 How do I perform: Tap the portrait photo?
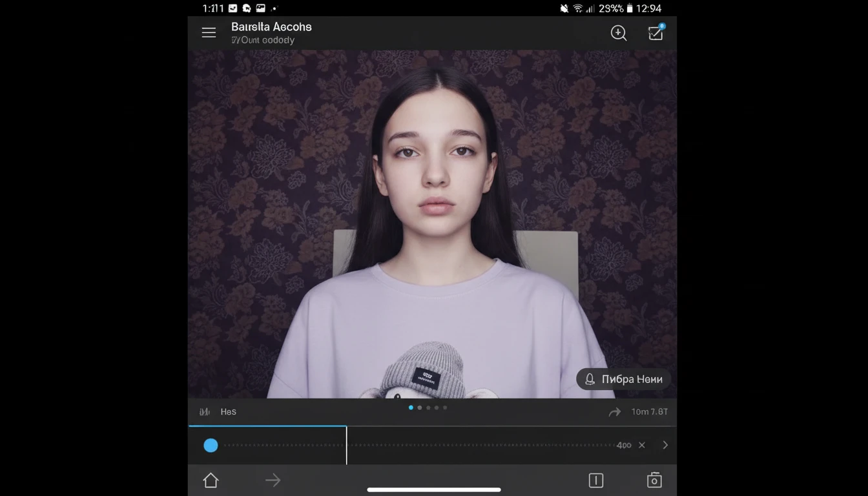click(433, 224)
